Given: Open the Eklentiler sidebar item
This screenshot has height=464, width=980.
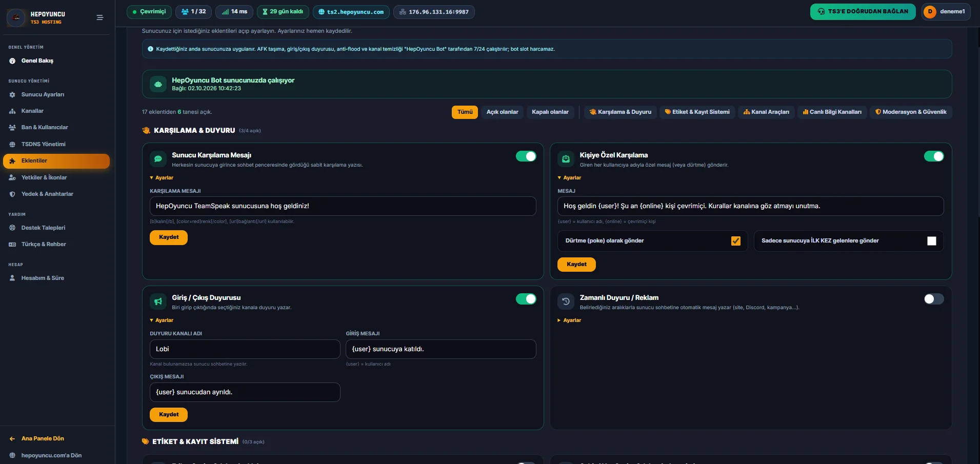Looking at the screenshot, I should point(56,161).
